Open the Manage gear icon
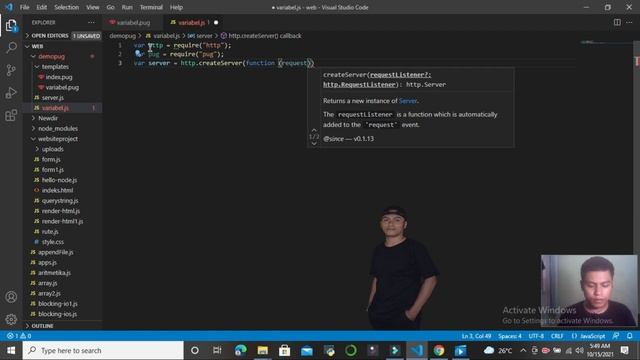The width and height of the screenshot is (640, 360). click(11, 319)
